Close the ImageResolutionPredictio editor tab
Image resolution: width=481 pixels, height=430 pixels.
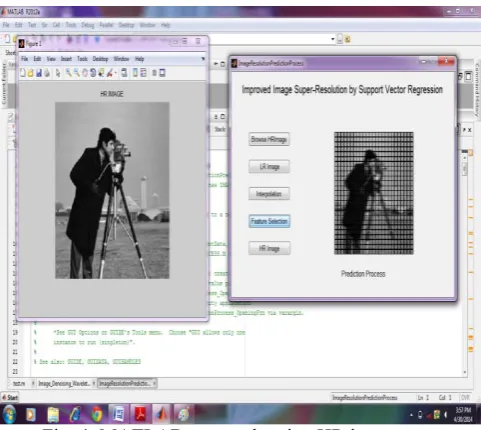[154, 383]
